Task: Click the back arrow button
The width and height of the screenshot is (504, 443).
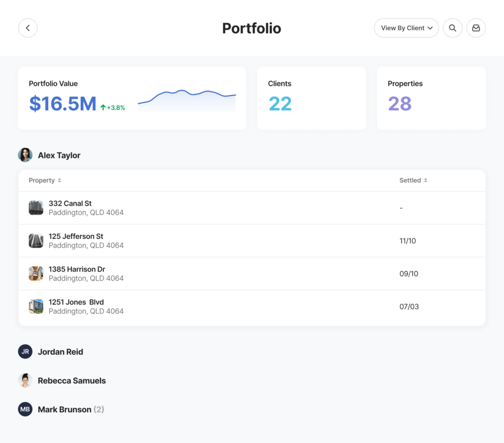Action: tap(28, 28)
